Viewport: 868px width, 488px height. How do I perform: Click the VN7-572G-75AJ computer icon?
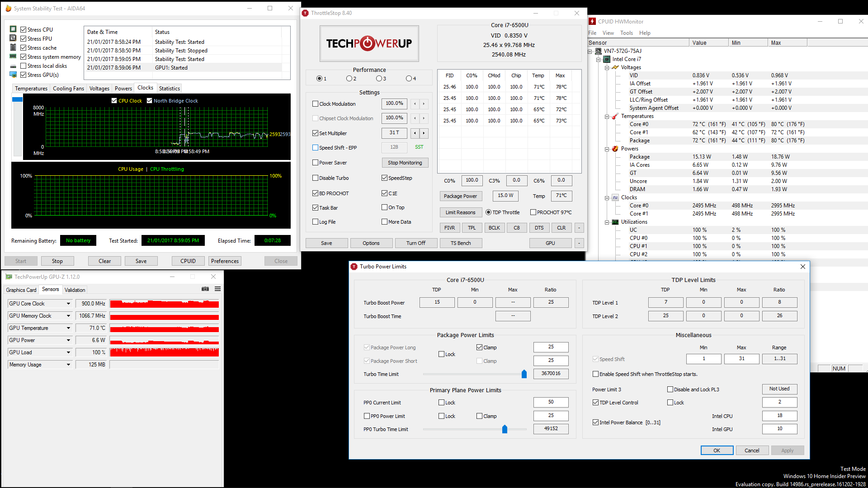click(598, 51)
